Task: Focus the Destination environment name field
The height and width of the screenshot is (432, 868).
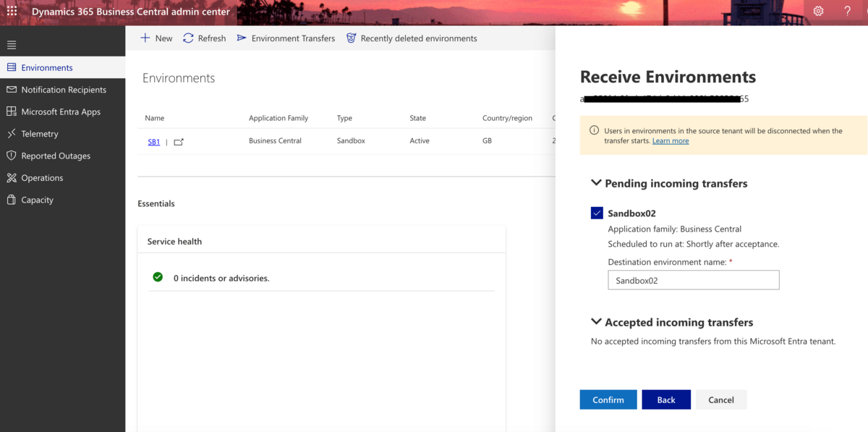Action: coord(694,280)
